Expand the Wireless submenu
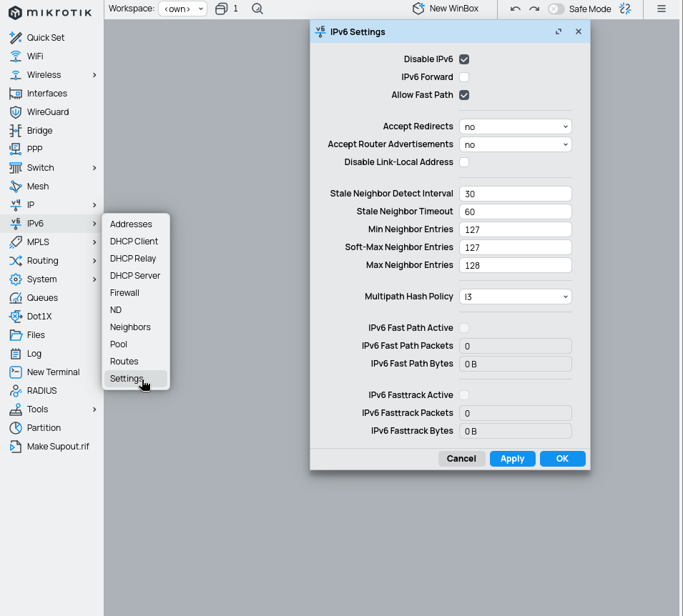 (x=94, y=75)
